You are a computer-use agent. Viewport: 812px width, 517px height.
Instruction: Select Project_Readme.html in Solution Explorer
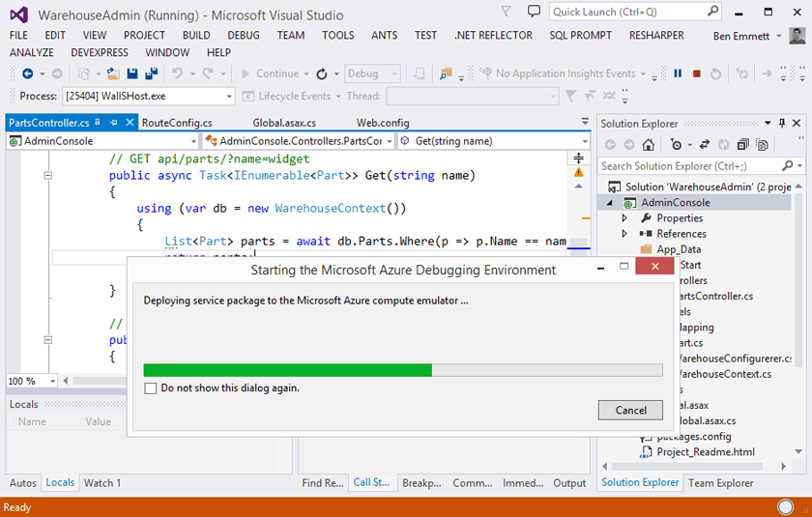click(x=706, y=452)
